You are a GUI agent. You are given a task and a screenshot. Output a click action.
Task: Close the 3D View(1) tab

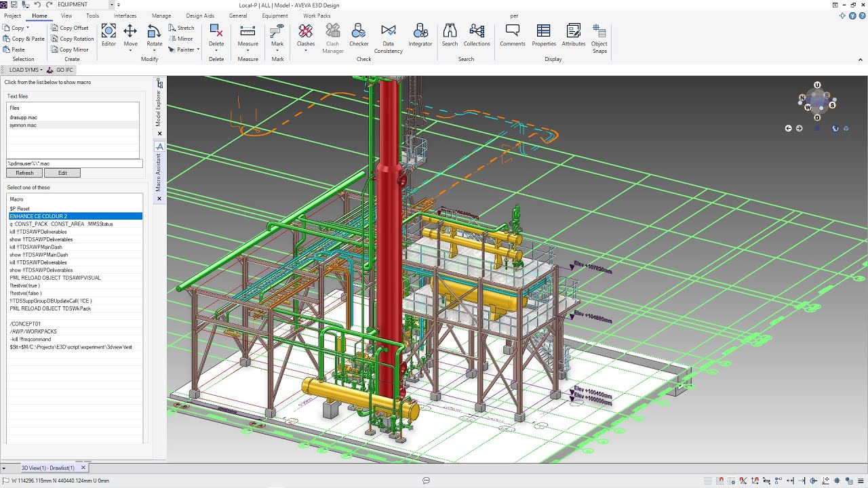pyautogui.click(x=83, y=468)
